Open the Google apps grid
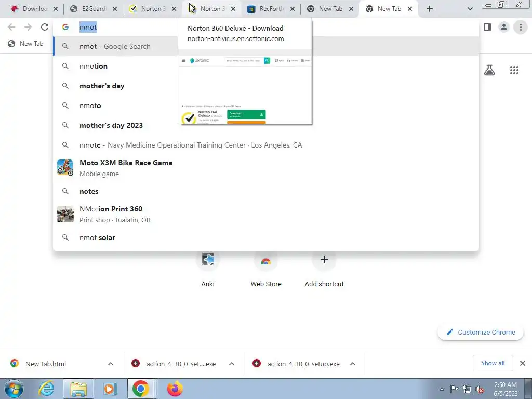 point(514,70)
